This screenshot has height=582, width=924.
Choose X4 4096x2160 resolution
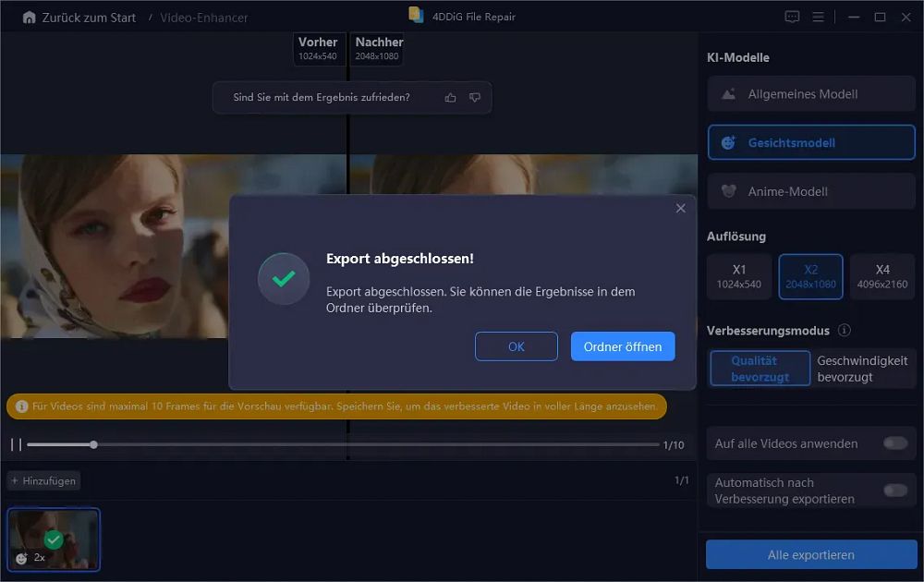click(882, 276)
